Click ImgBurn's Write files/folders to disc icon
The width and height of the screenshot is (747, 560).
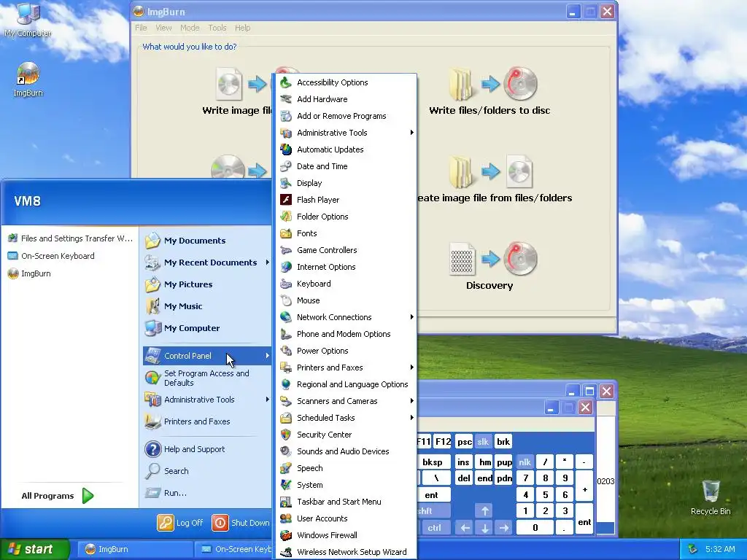493,84
